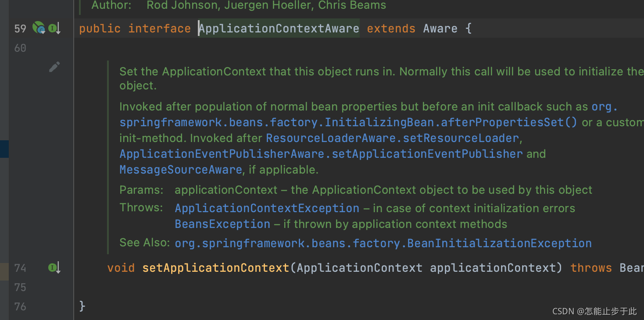This screenshot has width=644, height=320.
Task: Follow the BeanInitializationException See Also link
Action: [383, 243]
